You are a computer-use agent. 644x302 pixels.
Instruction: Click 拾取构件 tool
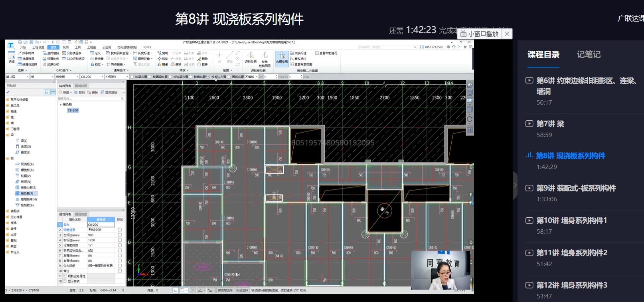tap(26, 53)
